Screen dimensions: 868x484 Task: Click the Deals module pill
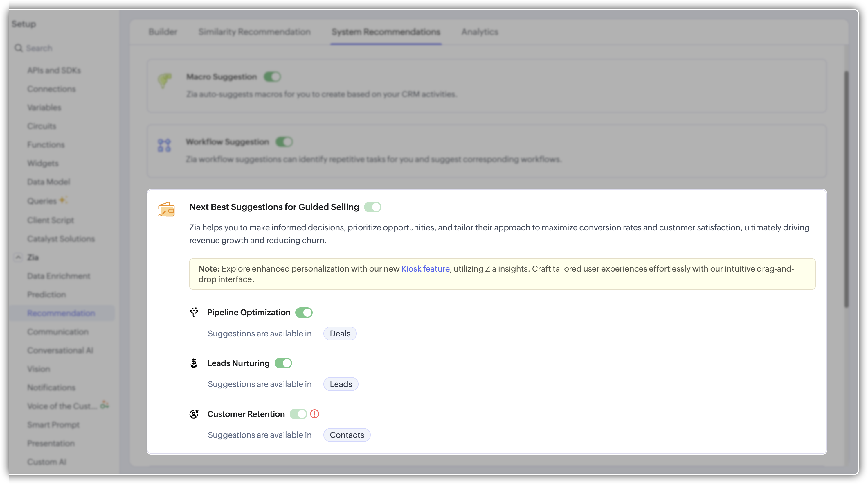(340, 334)
